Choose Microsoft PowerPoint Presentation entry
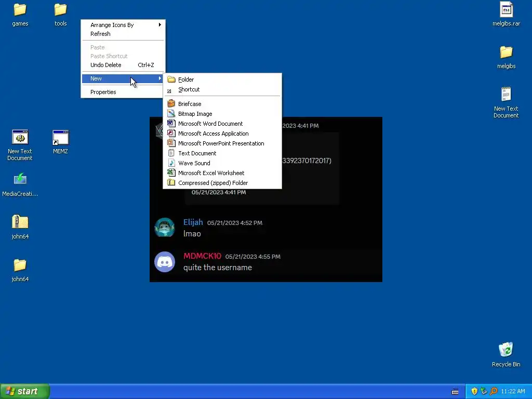The image size is (532, 399). coord(222,143)
